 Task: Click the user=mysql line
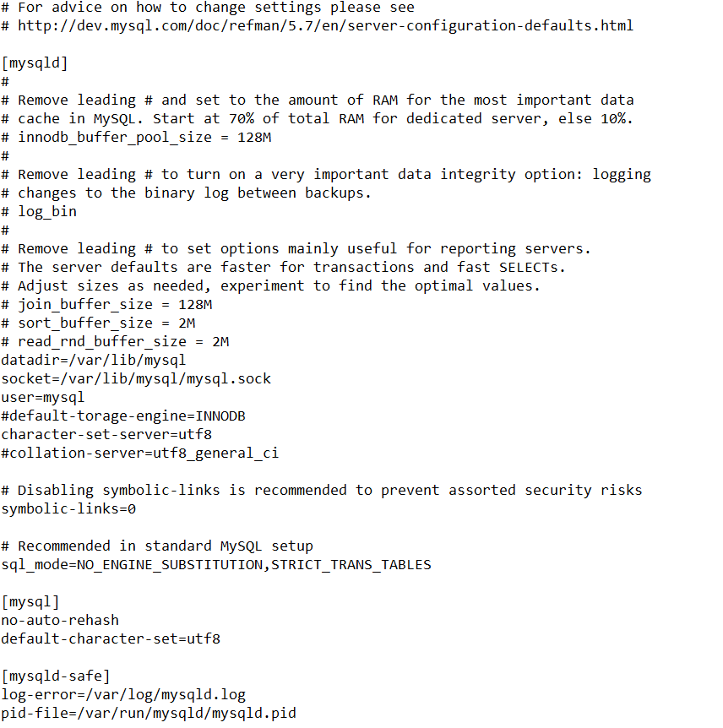tap(43, 397)
